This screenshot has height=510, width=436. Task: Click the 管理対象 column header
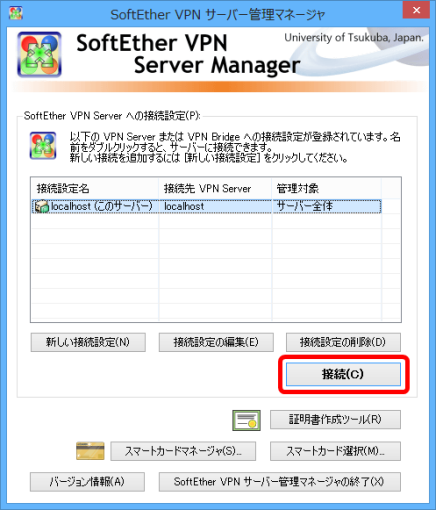pos(327,189)
